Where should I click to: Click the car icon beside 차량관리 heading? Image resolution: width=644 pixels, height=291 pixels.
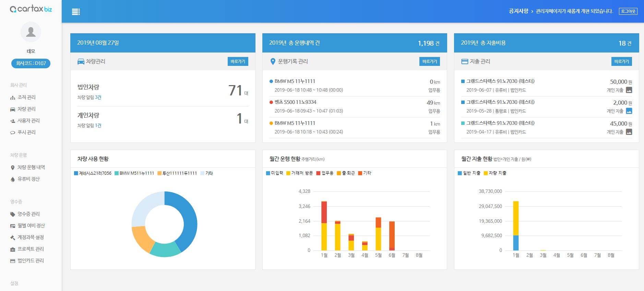click(81, 61)
